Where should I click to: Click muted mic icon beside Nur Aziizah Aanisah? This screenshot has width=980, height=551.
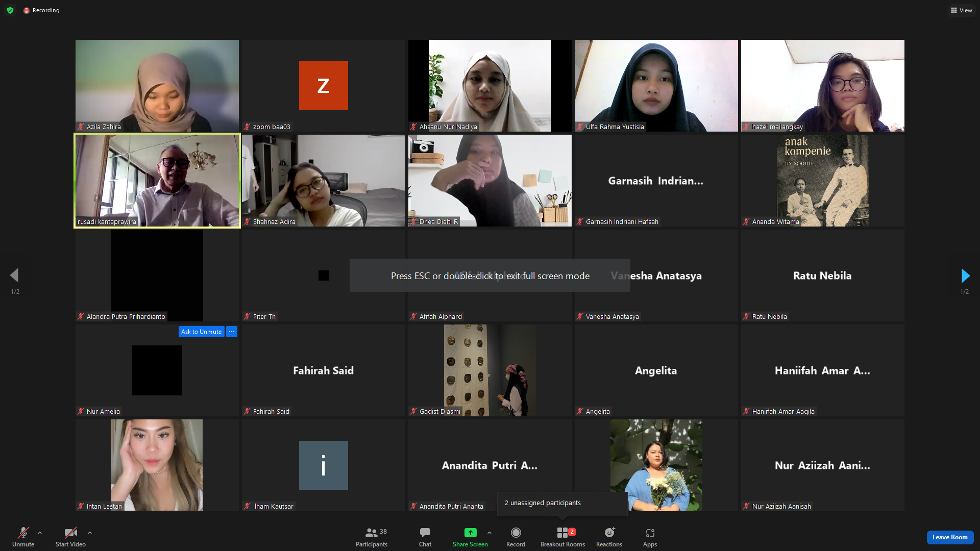(x=746, y=506)
